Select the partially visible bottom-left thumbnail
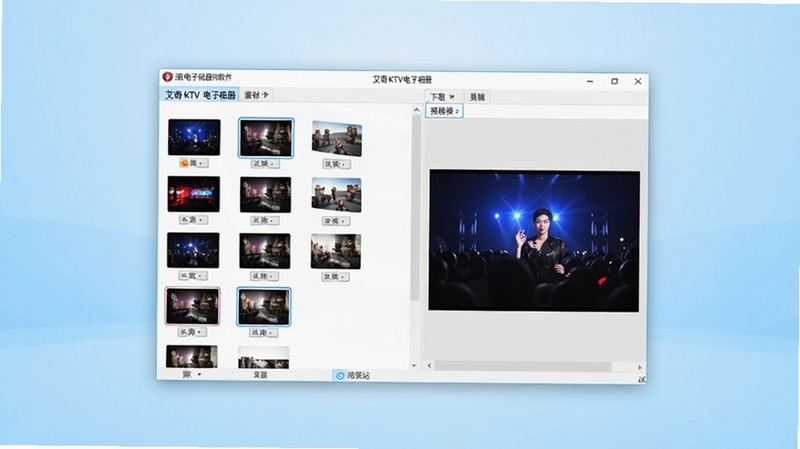The height and width of the screenshot is (449, 800). click(192, 356)
